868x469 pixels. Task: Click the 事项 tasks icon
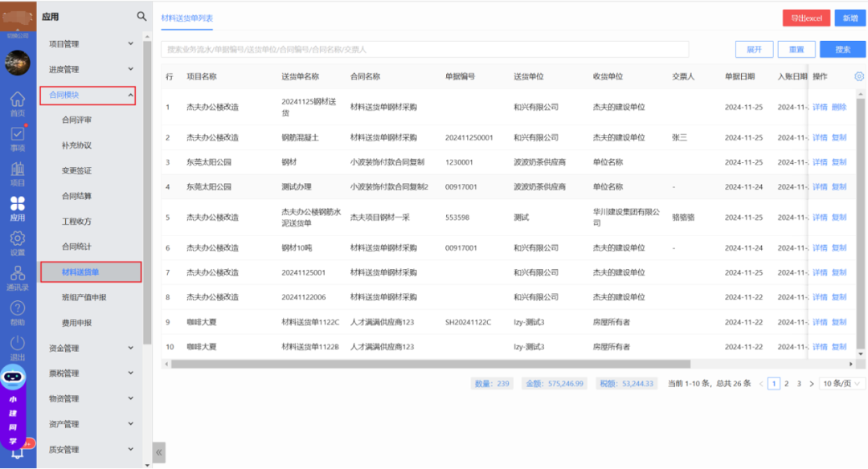click(17, 136)
